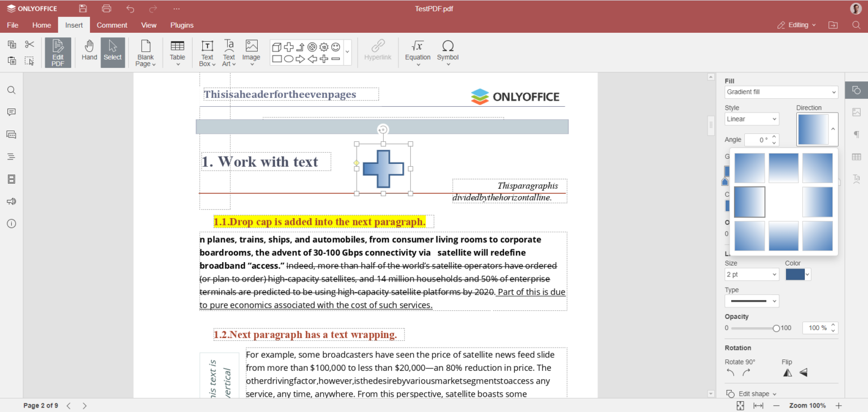Click the Edit shape button
868x412 pixels.
click(x=753, y=394)
